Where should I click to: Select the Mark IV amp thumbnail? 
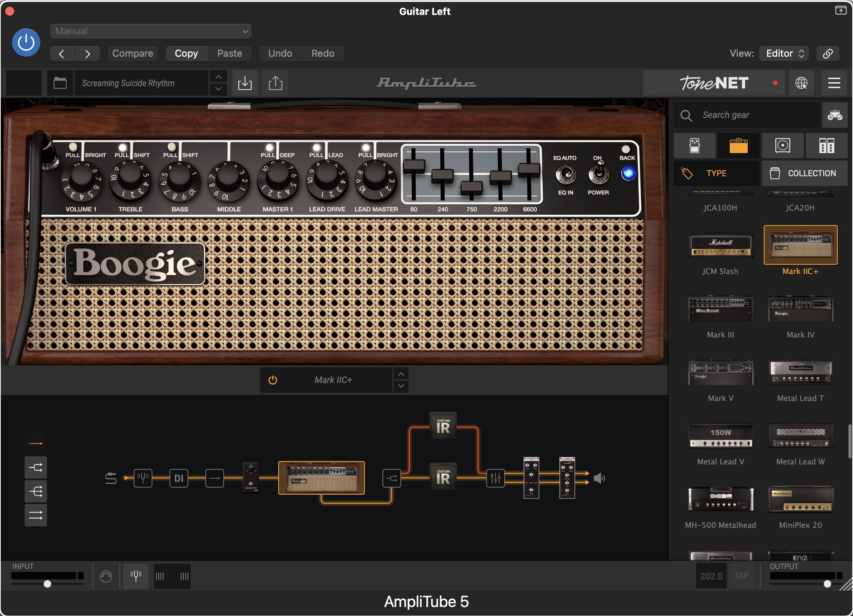point(800,308)
